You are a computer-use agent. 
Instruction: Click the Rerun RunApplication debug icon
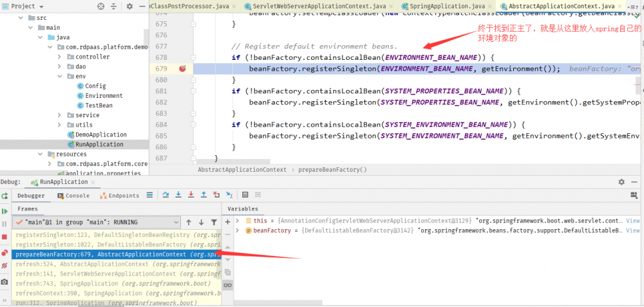click(5, 196)
